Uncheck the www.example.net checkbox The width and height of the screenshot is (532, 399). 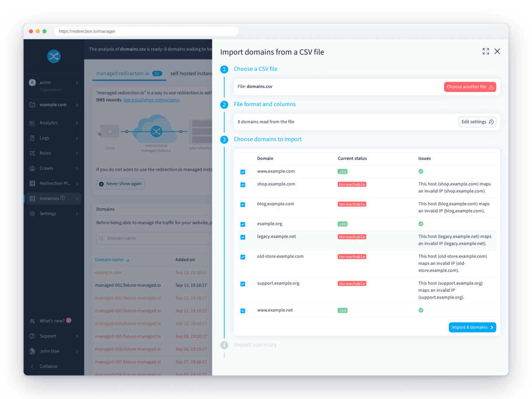pyautogui.click(x=243, y=311)
